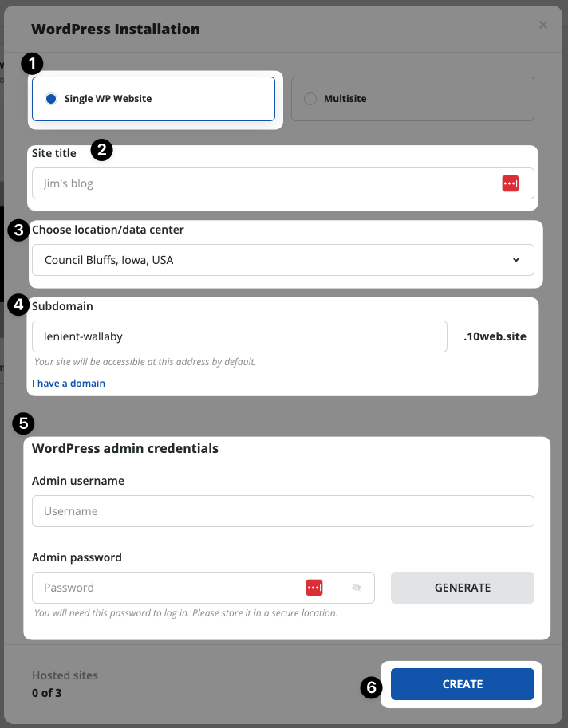Open the I have a domain link
568x728 pixels.
click(x=69, y=383)
